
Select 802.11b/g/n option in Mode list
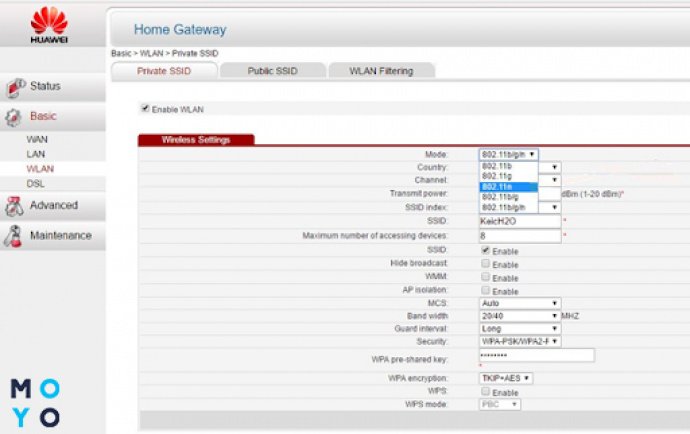click(509, 207)
